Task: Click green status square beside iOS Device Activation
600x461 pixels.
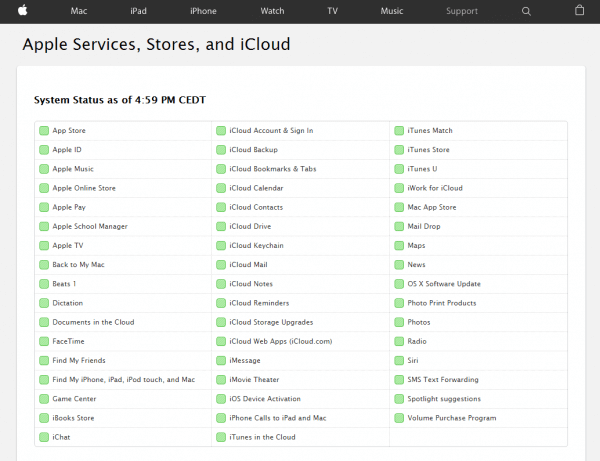Action: click(x=221, y=399)
